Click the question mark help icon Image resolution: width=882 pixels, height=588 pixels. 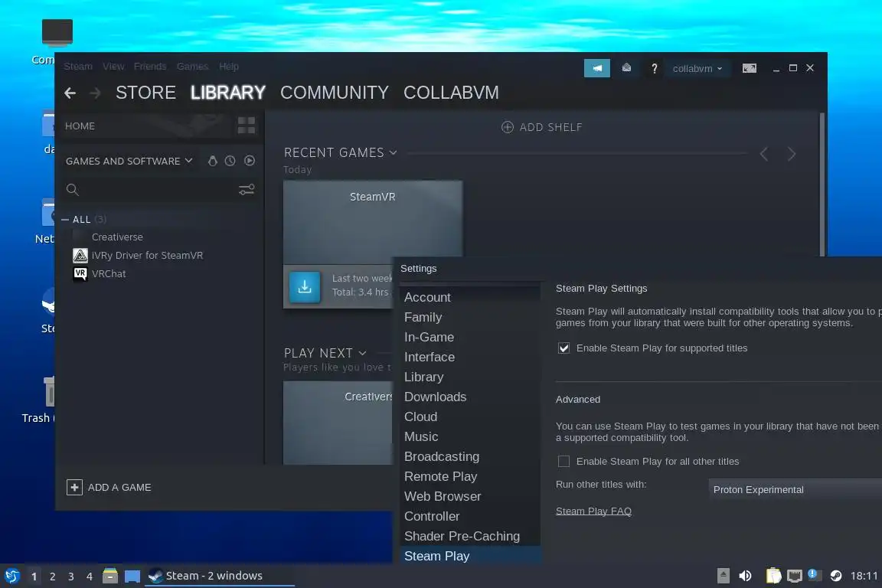click(654, 69)
